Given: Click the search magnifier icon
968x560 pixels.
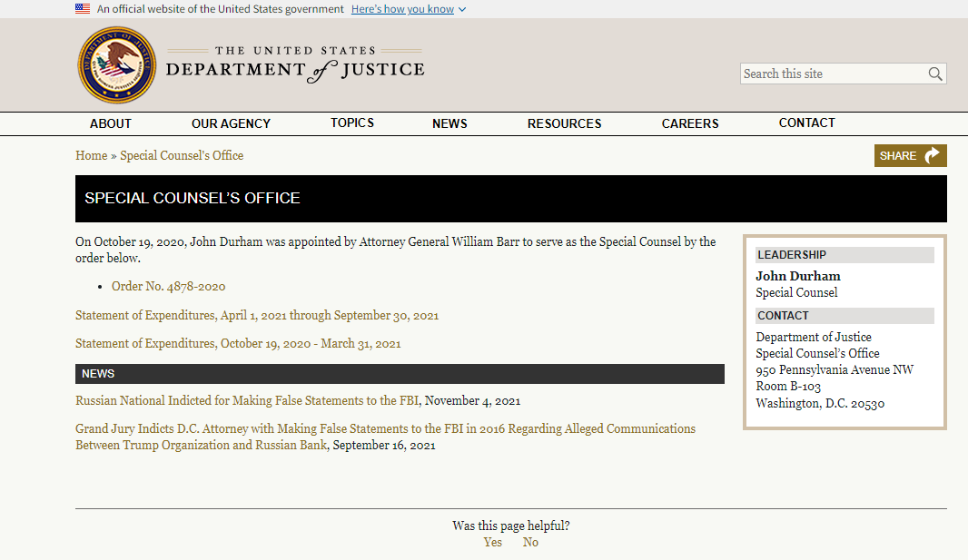Looking at the screenshot, I should pos(935,74).
